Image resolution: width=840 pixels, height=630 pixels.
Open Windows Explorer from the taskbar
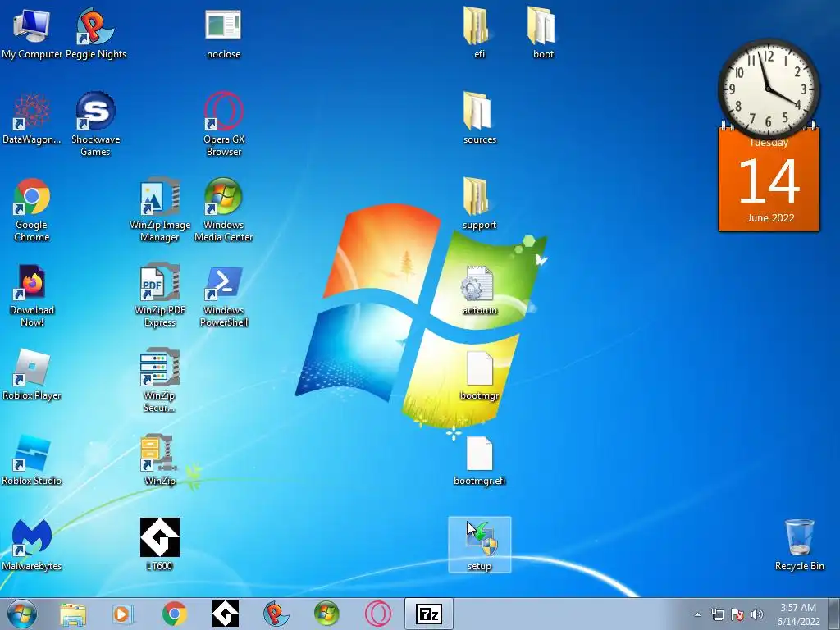[72, 614]
